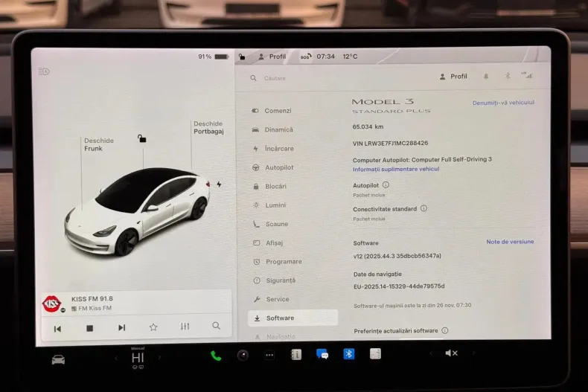588x392 pixels.
Task: Tap the KISS FM 91.8 station title
Action: point(92,299)
